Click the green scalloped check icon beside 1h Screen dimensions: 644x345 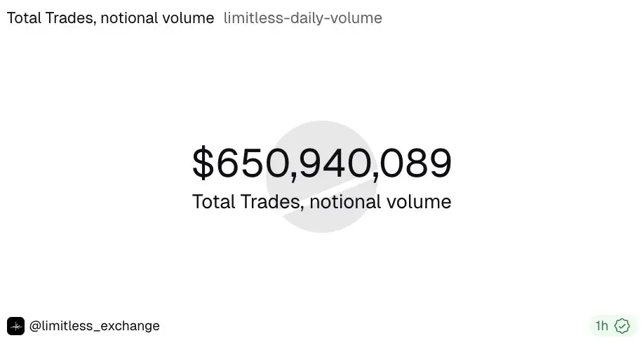click(622, 326)
